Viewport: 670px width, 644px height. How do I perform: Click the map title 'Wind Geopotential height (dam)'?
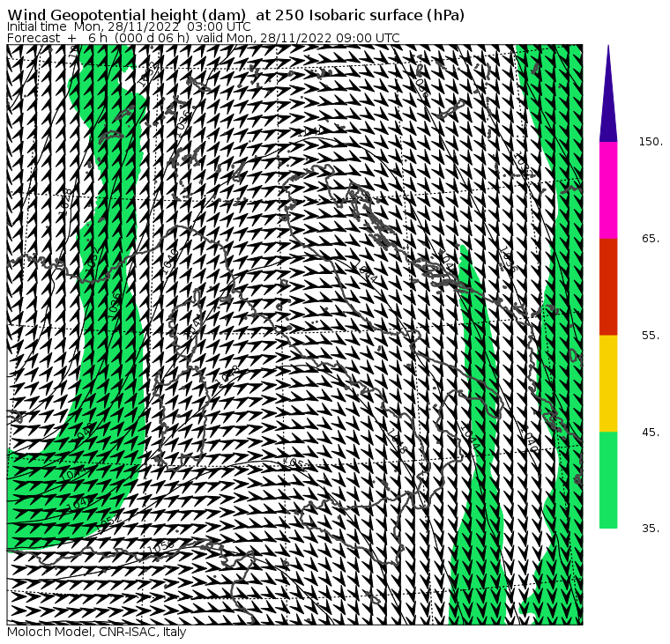point(126,15)
